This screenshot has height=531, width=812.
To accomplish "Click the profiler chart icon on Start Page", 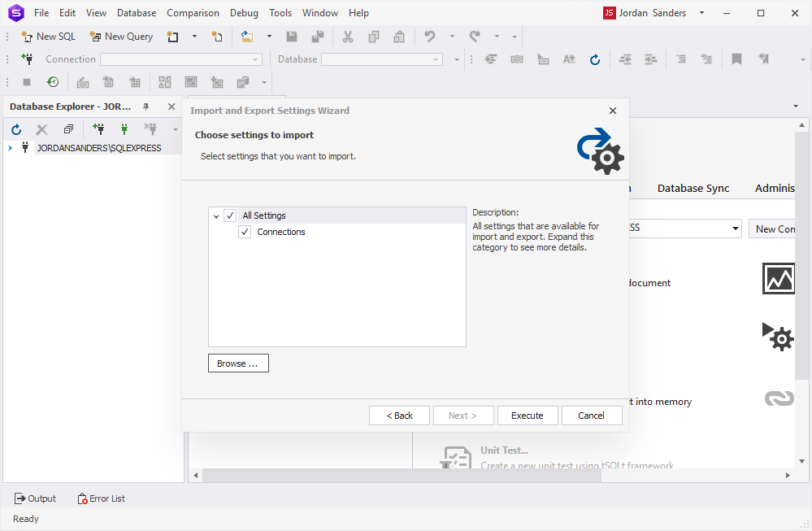I will (779, 278).
